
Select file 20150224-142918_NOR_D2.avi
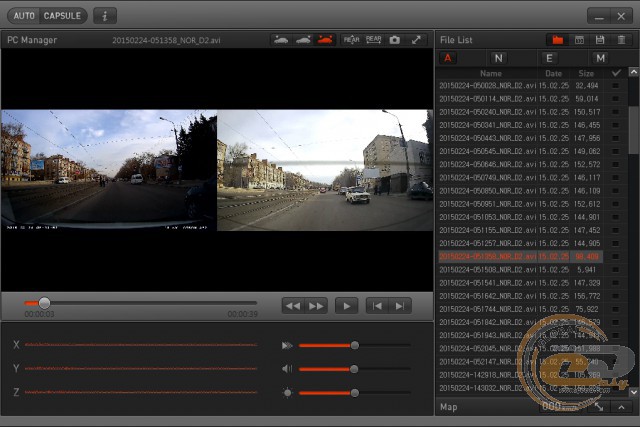pyautogui.click(x=521, y=375)
